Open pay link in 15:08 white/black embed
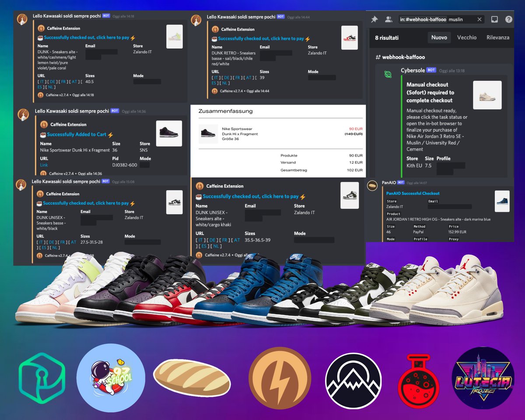 click(86, 203)
